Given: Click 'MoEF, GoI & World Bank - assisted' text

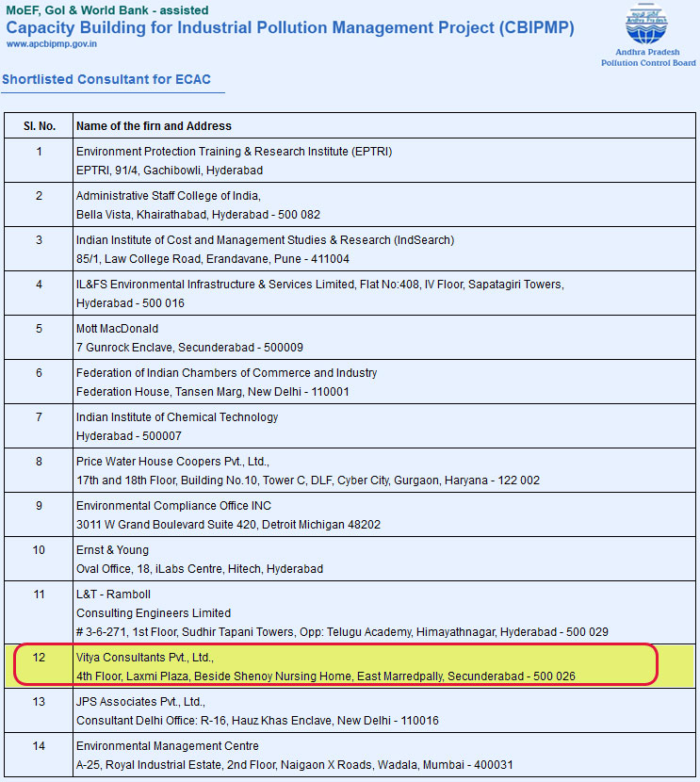Looking at the screenshot, I should point(106,10).
